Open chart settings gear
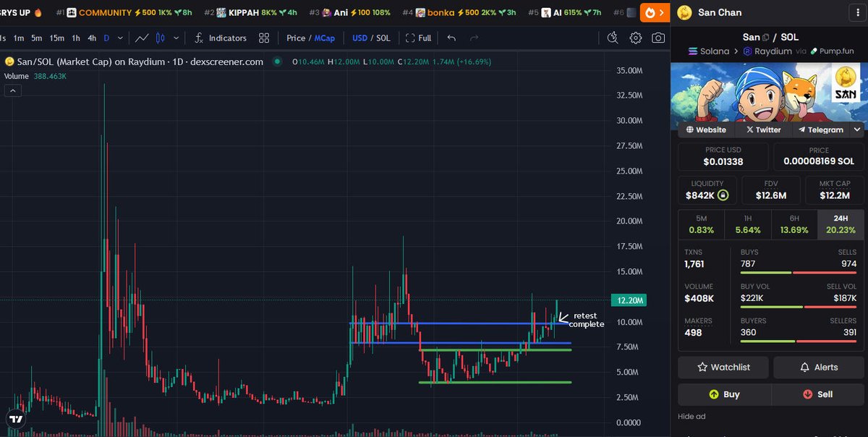The image size is (868, 437). click(x=635, y=38)
